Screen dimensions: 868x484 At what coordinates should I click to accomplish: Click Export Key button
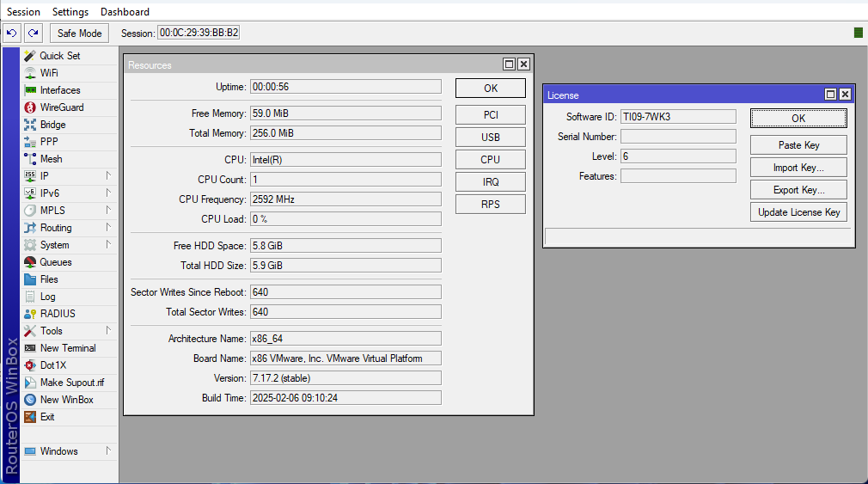pyautogui.click(x=798, y=189)
